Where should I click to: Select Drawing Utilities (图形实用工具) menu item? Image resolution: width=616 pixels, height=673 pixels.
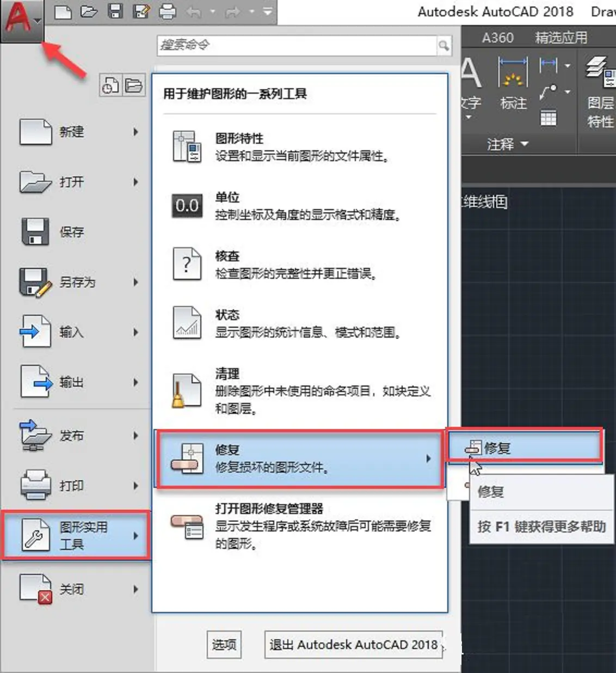coord(76,535)
